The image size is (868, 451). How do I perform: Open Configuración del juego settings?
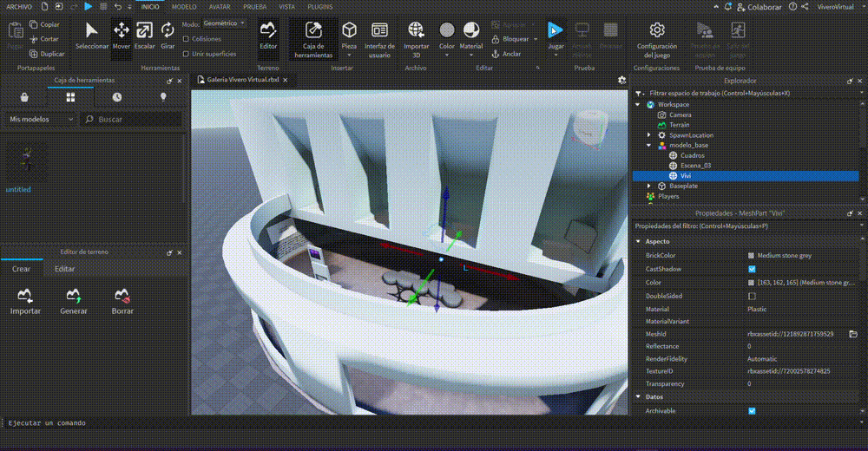pyautogui.click(x=657, y=31)
